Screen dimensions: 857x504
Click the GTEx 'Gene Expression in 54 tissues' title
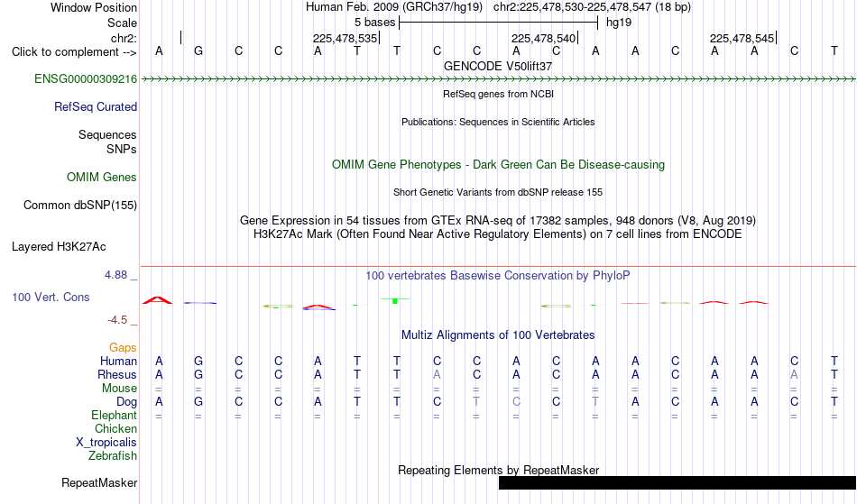tap(498, 221)
